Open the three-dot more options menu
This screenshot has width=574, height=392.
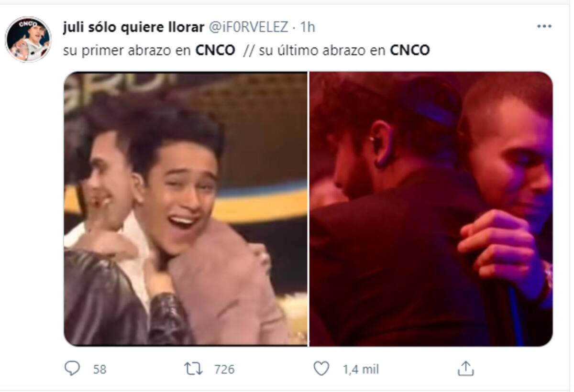[x=544, y=27]
